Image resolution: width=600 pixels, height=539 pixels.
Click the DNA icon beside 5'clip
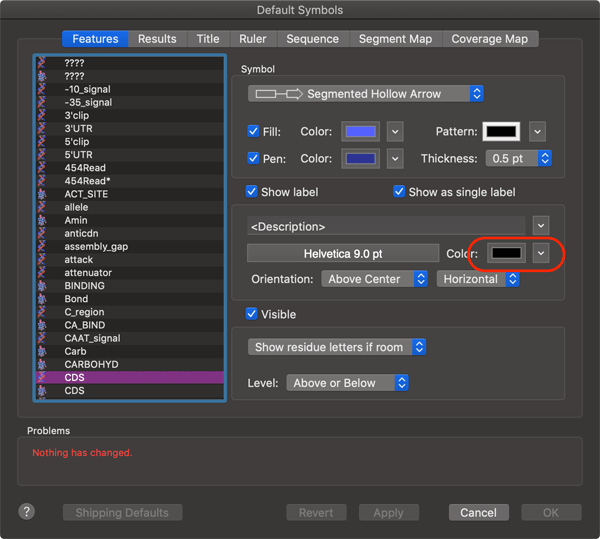41,142
